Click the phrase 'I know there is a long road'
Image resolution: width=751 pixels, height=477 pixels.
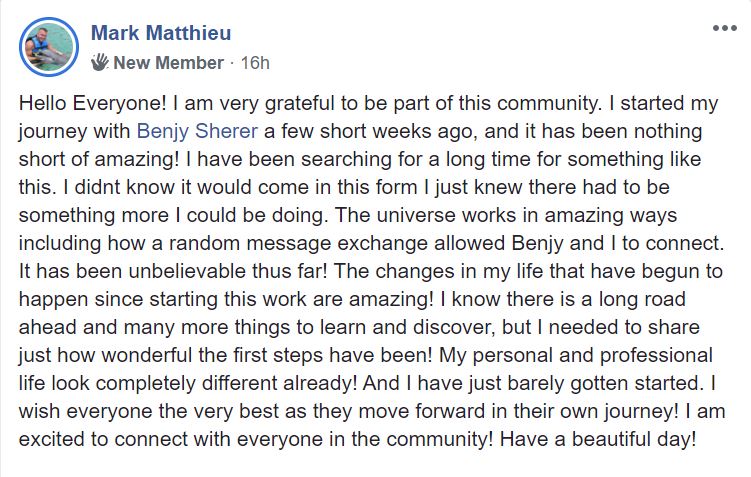tap(563, 299)
